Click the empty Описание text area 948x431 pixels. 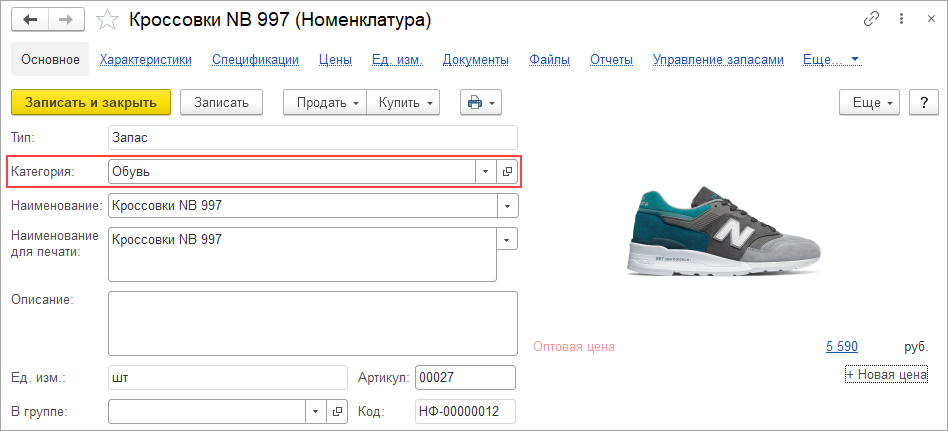313,324
